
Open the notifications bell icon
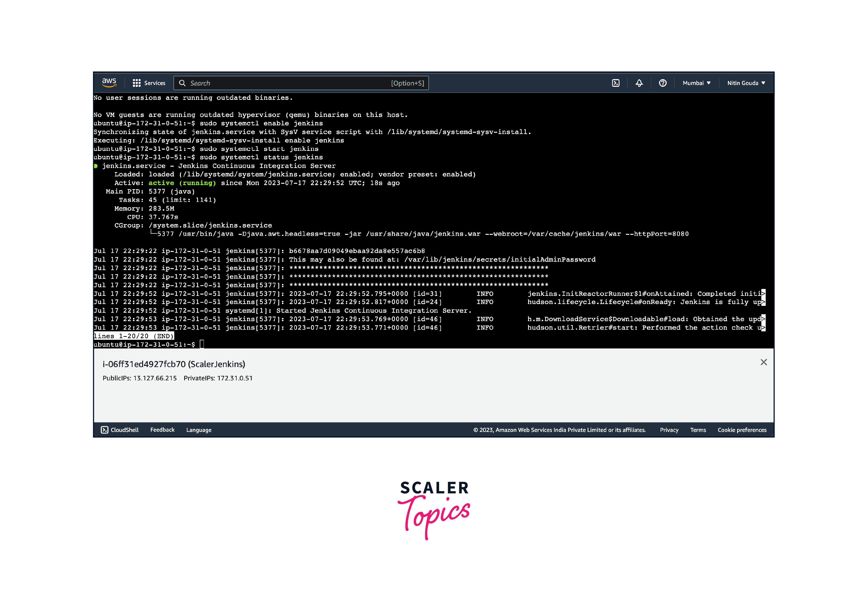tap(639, 83)
